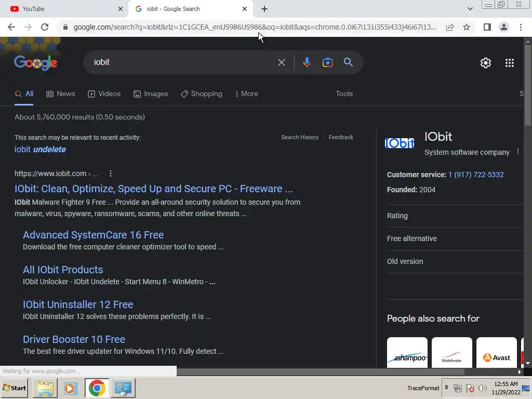Open the clock showing 12:55 AM
This screenshot has width=532, height=399.
506,388
